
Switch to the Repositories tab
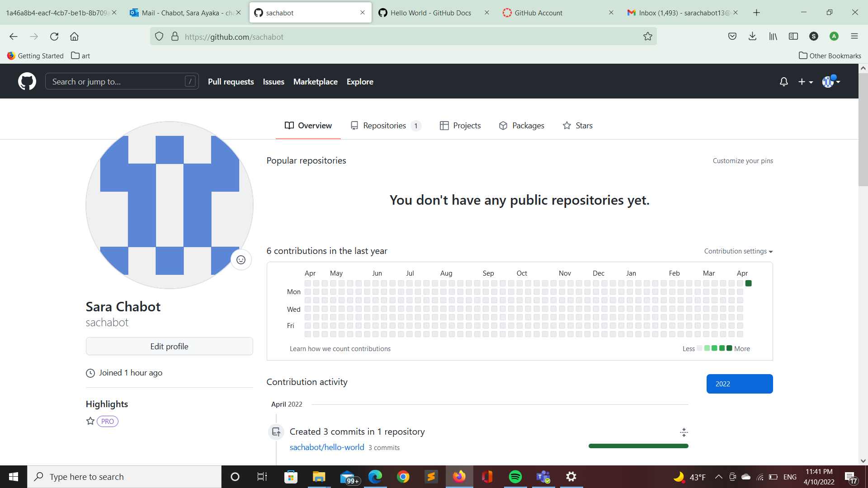(x=385, y=126)
